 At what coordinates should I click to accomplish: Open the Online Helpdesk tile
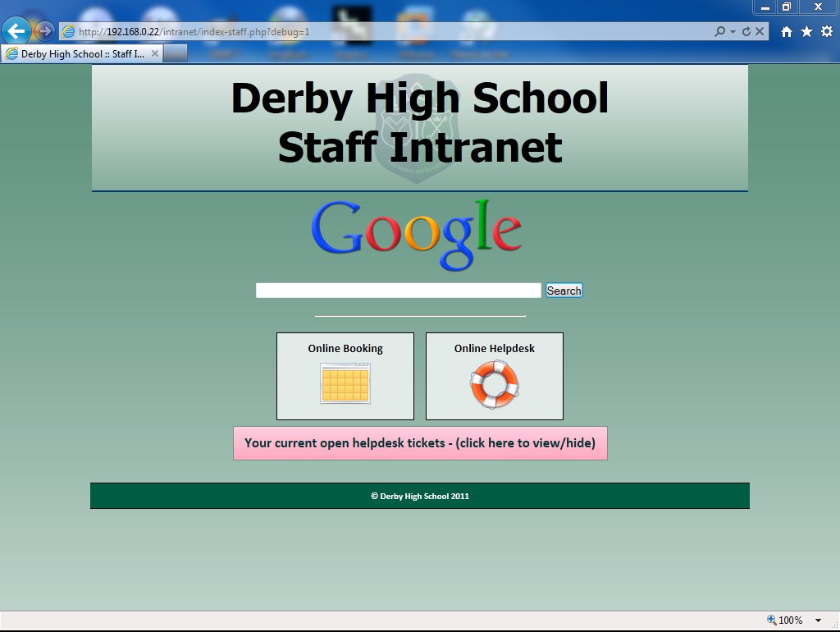pyautogui.click(x=494, y=376)
